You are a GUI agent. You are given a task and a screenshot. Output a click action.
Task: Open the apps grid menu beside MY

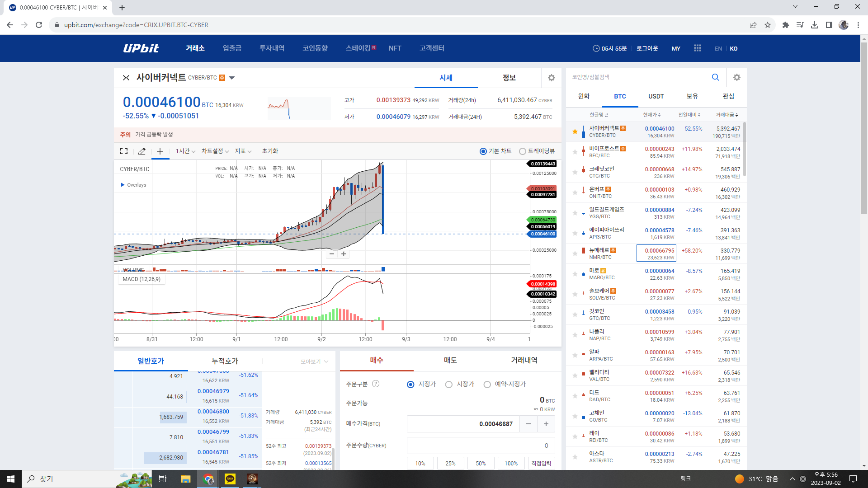click(697, 48)
